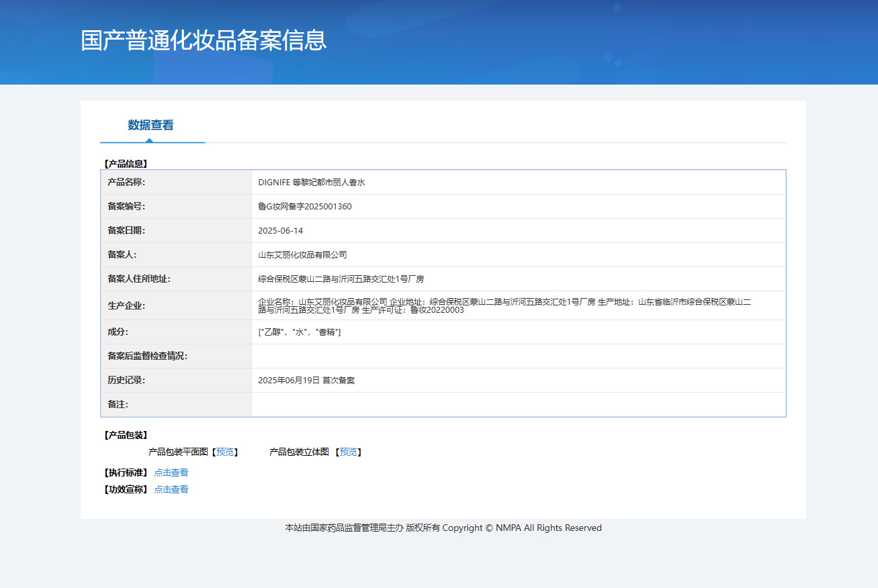Click the product name DIGNIFE 等黎妃都市丽人香水
Image resolution: width=878 pixels, height=588 pixels.
coord(312,183)
